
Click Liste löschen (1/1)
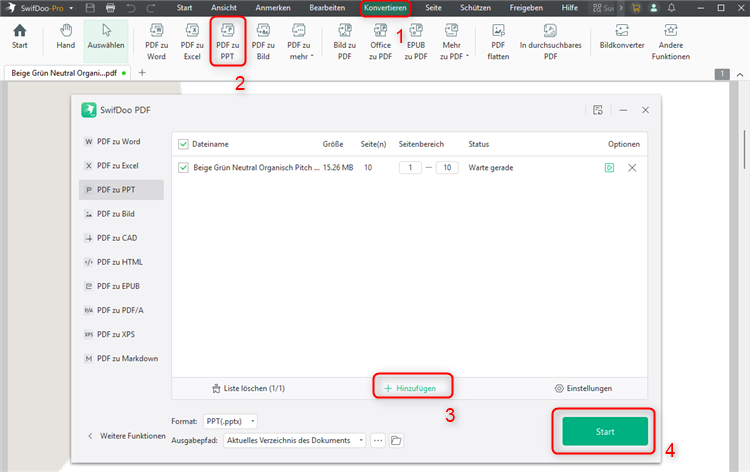(x=248, y=388)
